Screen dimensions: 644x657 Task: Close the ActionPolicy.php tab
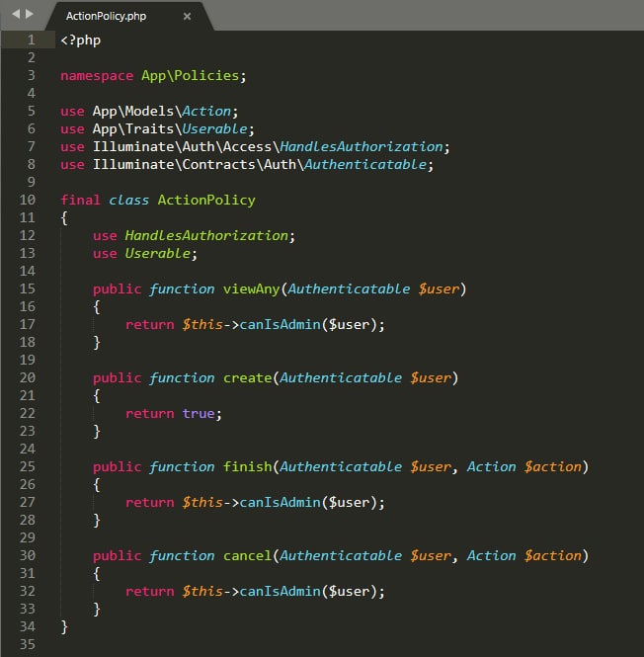(187, 17)
